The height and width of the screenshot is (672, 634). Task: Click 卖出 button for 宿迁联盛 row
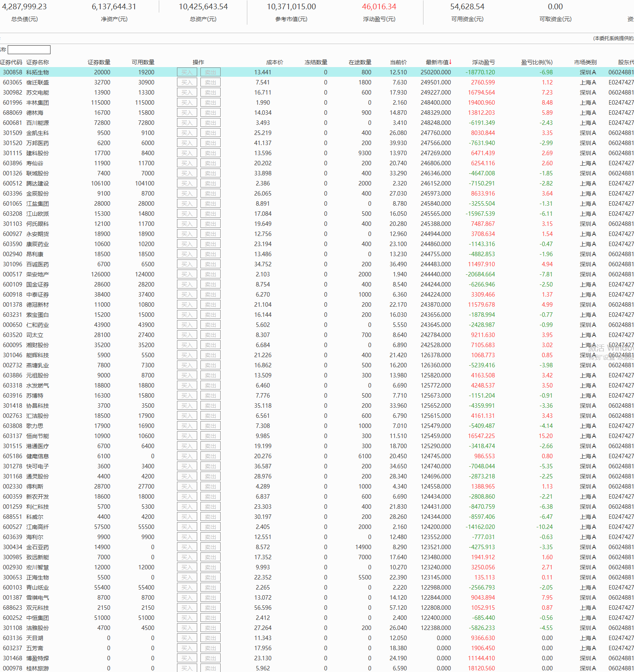pyautogui.click(x=210, y=82)
